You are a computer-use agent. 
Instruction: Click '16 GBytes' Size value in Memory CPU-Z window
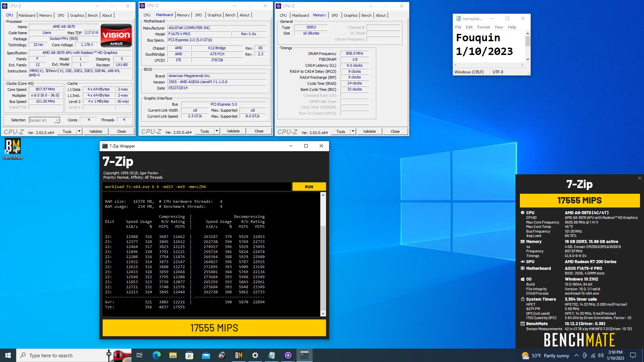(x=311, y=33)
